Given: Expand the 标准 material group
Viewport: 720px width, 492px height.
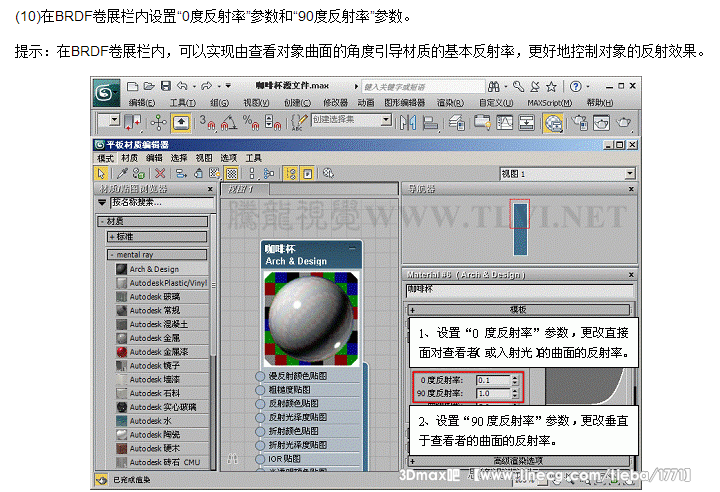Looking at the screenshot, I should pos(112,237).
